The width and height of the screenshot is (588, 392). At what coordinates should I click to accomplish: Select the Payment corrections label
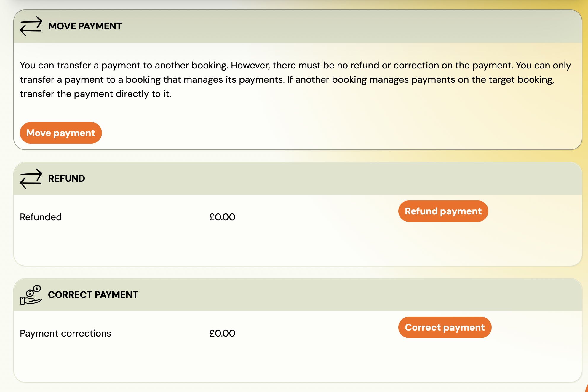tap(65, 333)
